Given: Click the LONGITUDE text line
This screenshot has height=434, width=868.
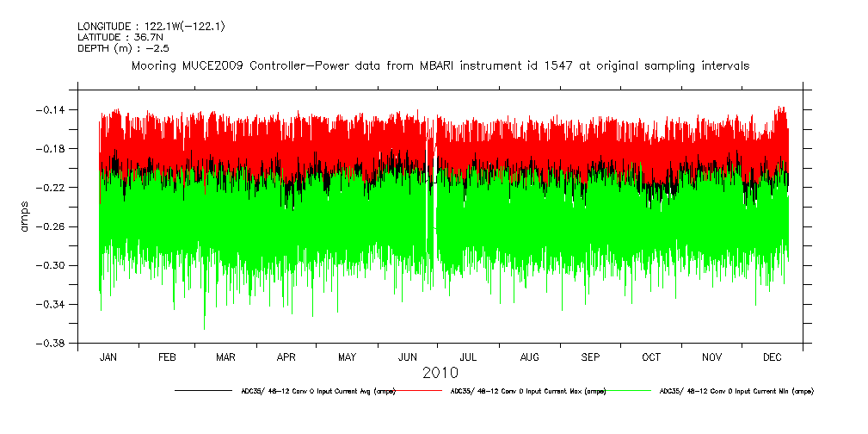Looking at the screenshot, I should tap(151, 27).
